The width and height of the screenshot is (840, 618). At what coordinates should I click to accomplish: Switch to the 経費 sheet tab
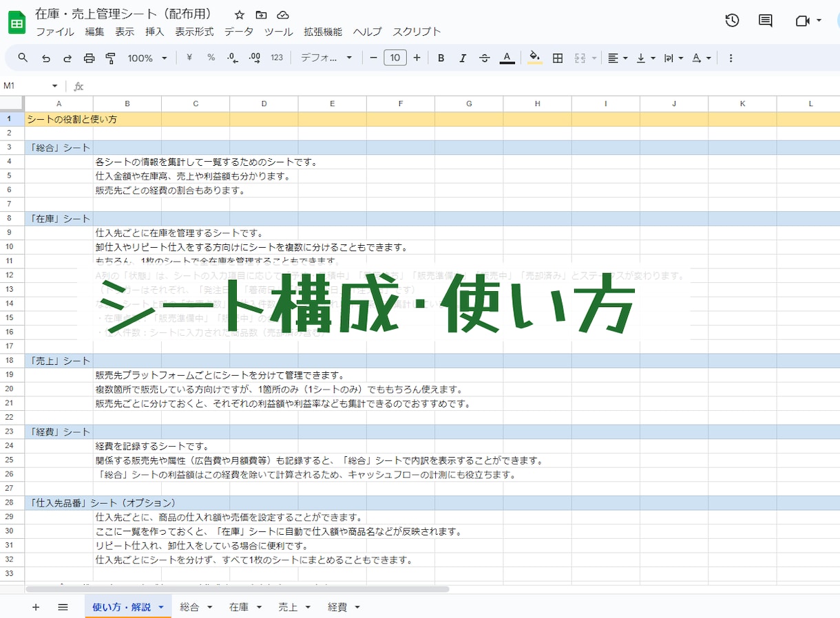tap(337, 607)
